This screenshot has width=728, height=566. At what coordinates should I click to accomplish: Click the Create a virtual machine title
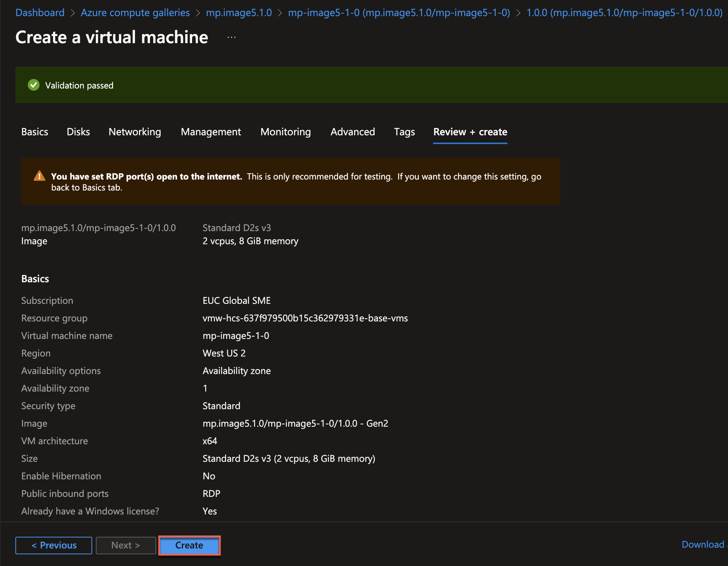tap(112, 37)
